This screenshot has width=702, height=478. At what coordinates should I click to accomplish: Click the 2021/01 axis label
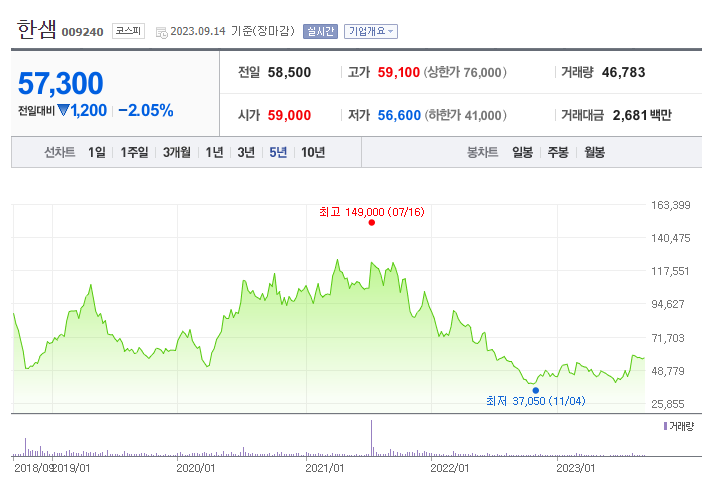point(325,468)
